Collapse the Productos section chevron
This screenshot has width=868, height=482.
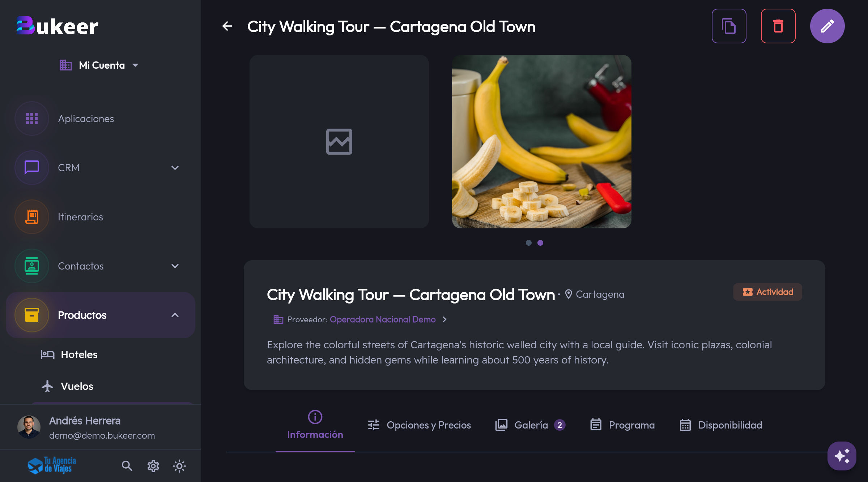click(175, 315)
